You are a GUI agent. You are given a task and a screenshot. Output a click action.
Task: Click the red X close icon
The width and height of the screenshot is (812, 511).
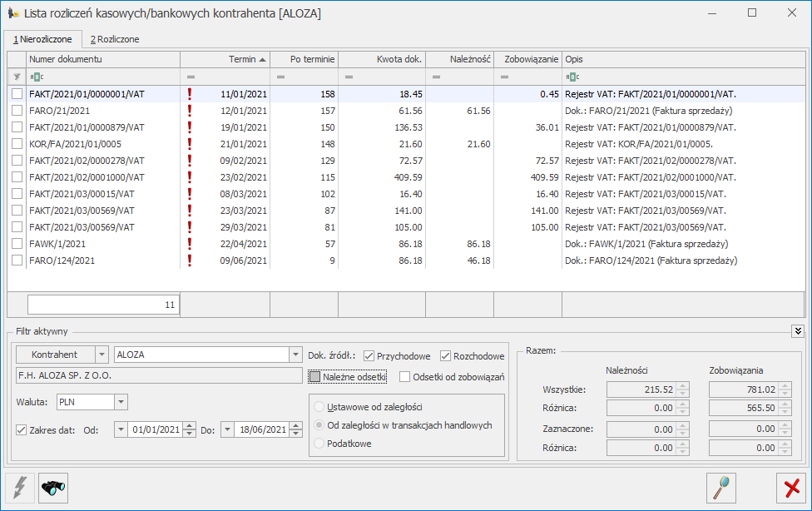pos(790,487)
